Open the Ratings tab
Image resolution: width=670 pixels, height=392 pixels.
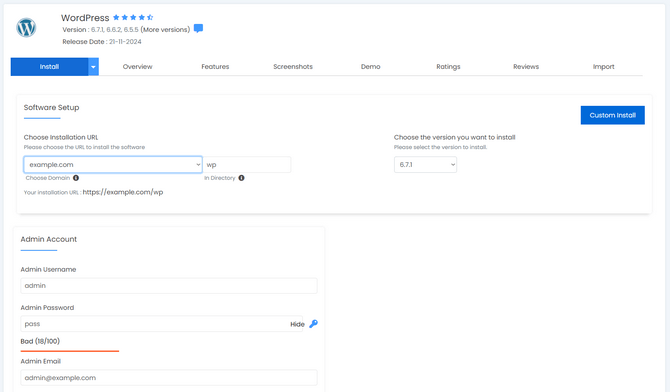448,67
